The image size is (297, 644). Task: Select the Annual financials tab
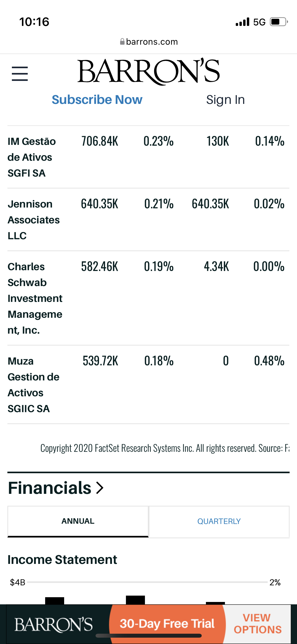[x=78, y=521]
